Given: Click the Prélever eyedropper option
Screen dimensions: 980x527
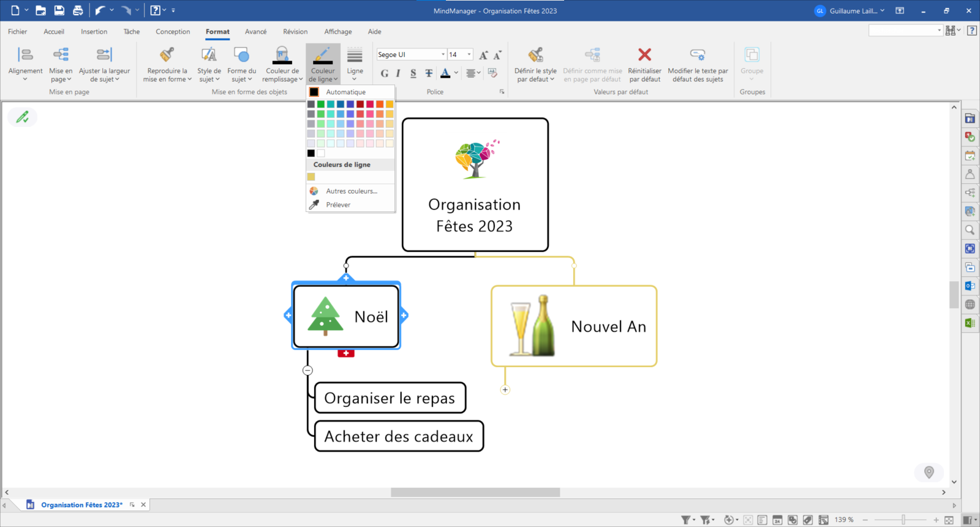Looking at the screenshot, I should click(x=338, y=205).
